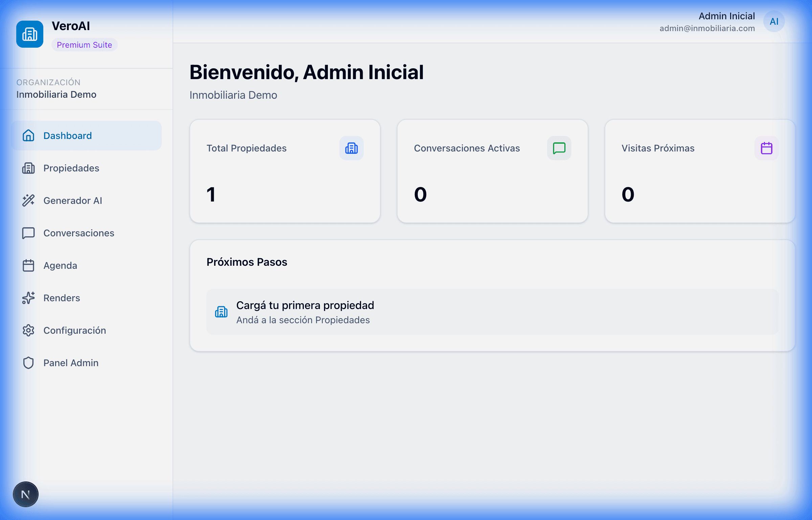Click the VeroAI blue logo icon

(x=30, y=34)
